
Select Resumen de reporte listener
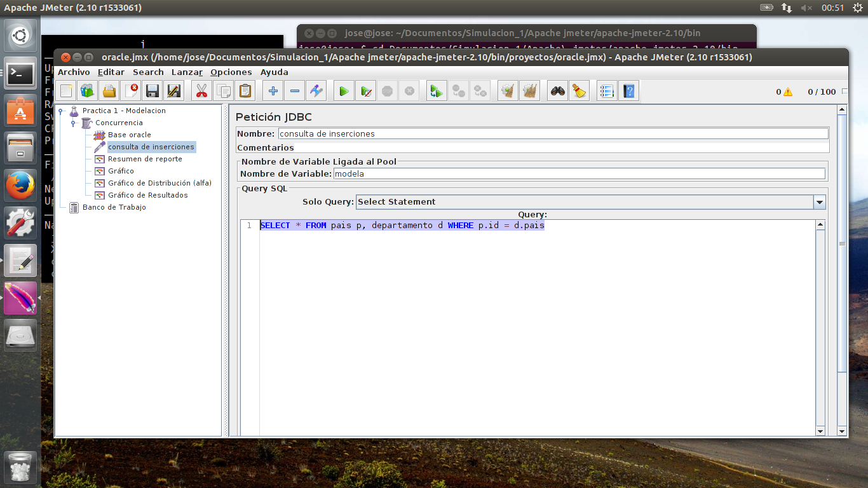145,159
